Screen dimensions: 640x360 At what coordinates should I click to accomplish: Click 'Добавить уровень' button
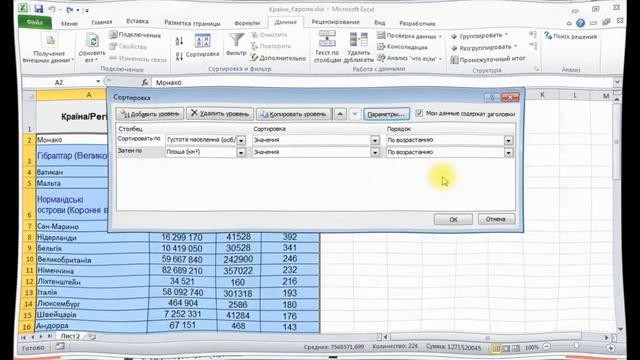(150, 114)
